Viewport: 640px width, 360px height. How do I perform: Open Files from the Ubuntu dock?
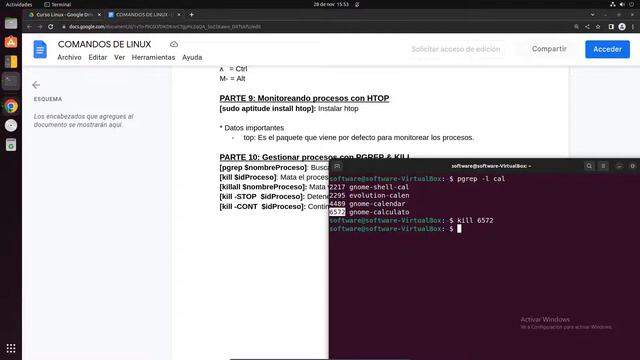(x=11, y=23)
